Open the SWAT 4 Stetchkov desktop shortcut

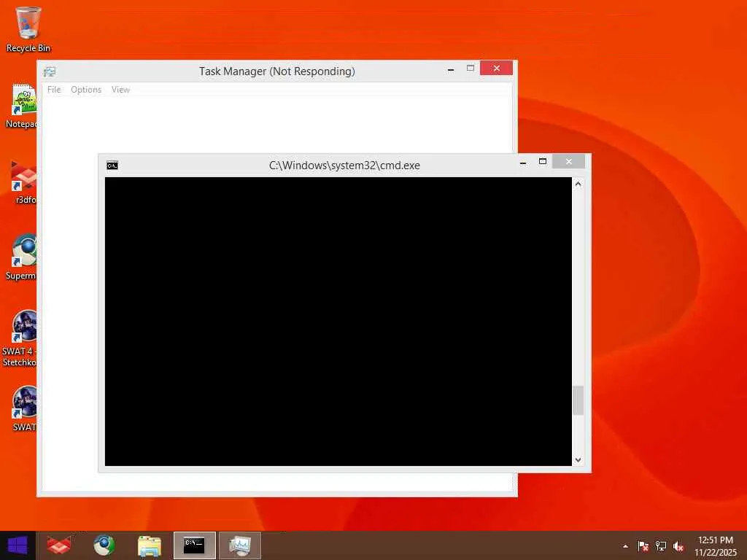pyautogui.click(x=20, y=338)
